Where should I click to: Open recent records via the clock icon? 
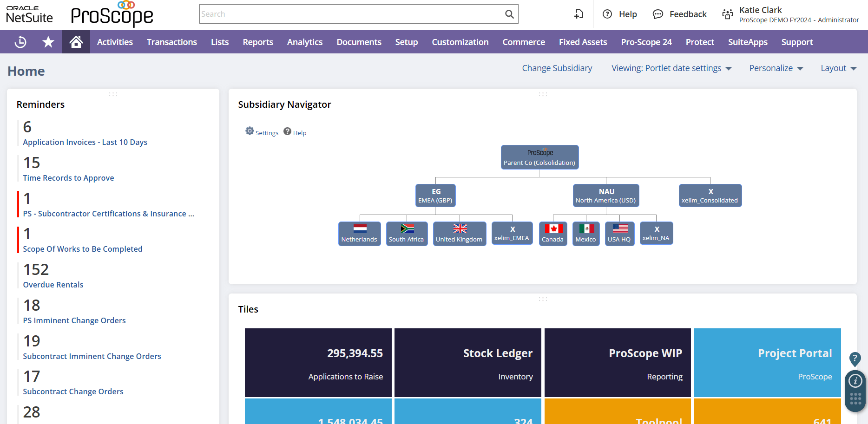tap(20, 42)
